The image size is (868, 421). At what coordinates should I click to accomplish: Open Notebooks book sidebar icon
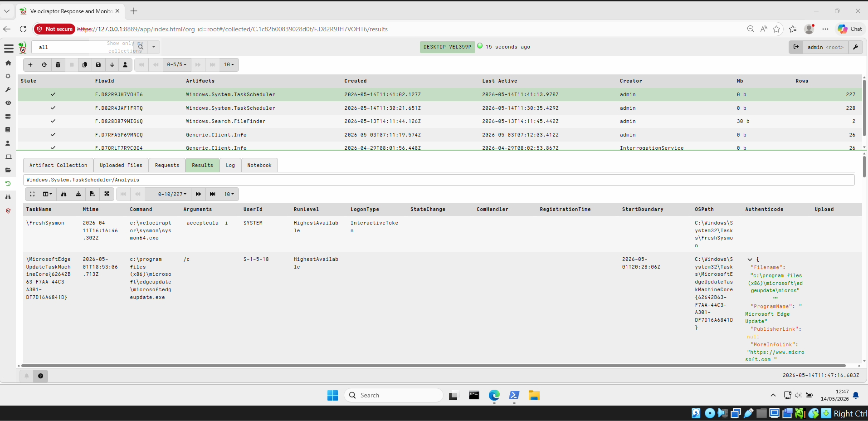(8, 130)
